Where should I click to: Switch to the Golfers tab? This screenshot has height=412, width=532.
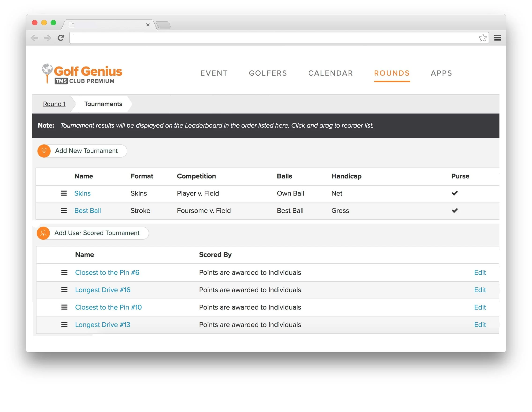point(268,73)
